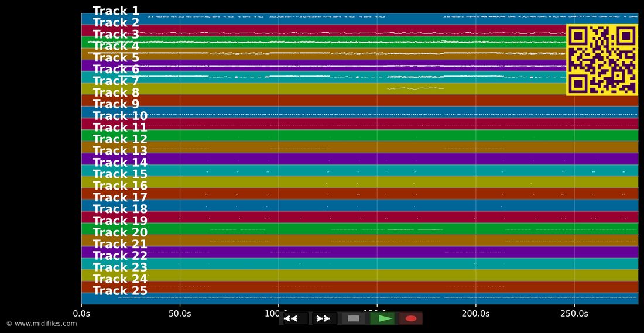Viewport: 644px width, 333px height.
Task: Start playback with the green play button
Action: tap(382, 318)
